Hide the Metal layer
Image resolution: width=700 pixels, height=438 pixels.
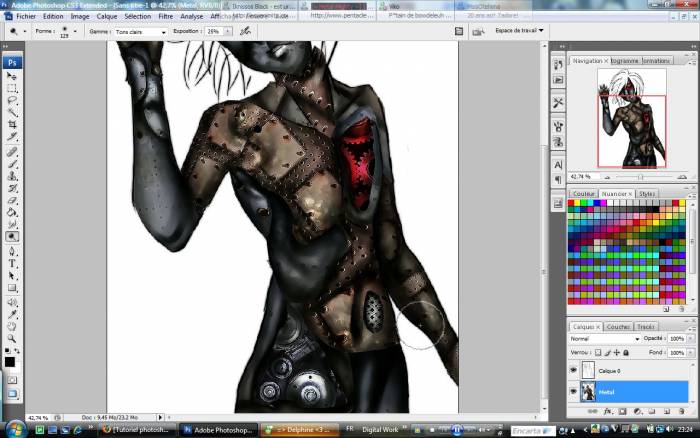[574, 392]
